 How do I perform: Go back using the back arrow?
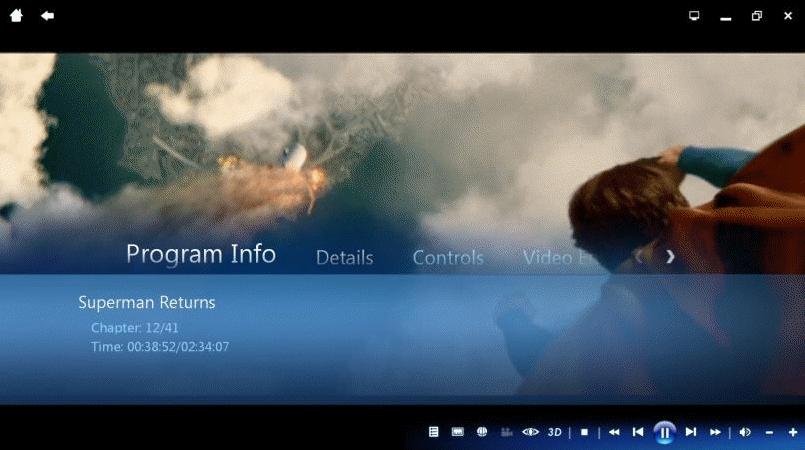tap(47, 15)
